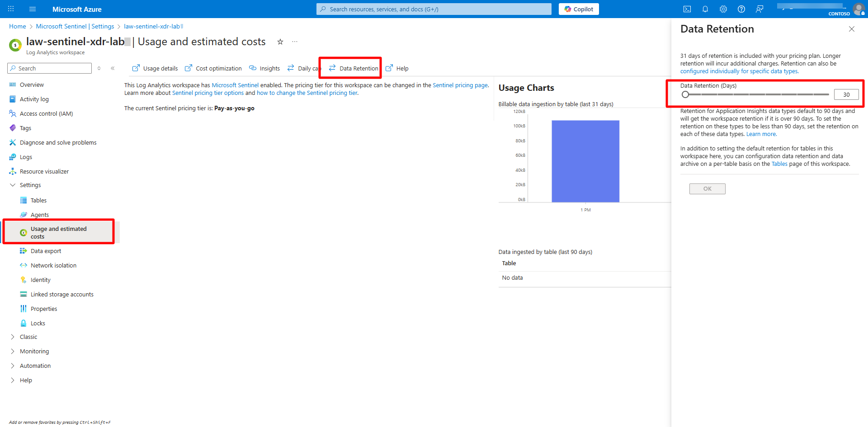Click Learn more link in retention panel

pos(761,134)
